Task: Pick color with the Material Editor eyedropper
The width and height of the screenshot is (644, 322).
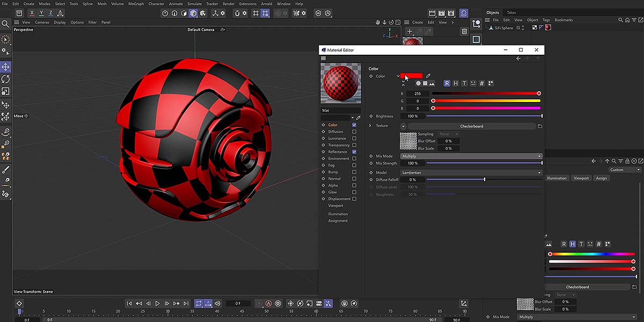Action: coord(428,76)
